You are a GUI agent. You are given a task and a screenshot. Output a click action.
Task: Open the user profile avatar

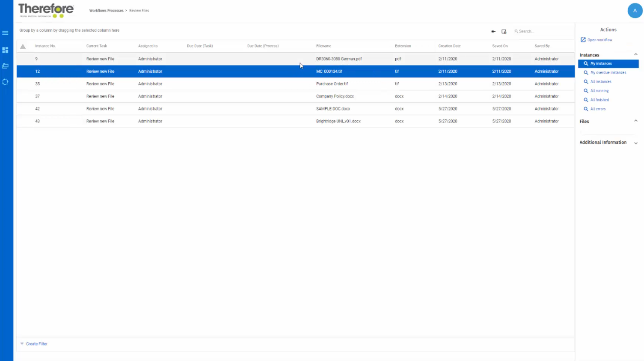coord(635,10)
